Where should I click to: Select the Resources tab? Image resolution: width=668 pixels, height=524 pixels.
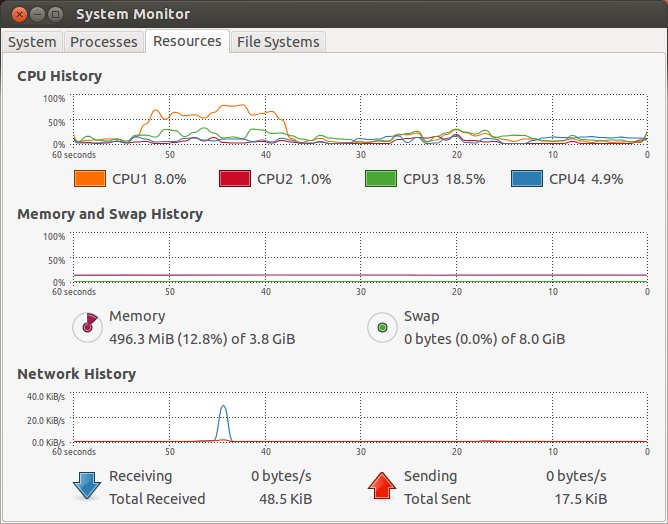[187, 41]
